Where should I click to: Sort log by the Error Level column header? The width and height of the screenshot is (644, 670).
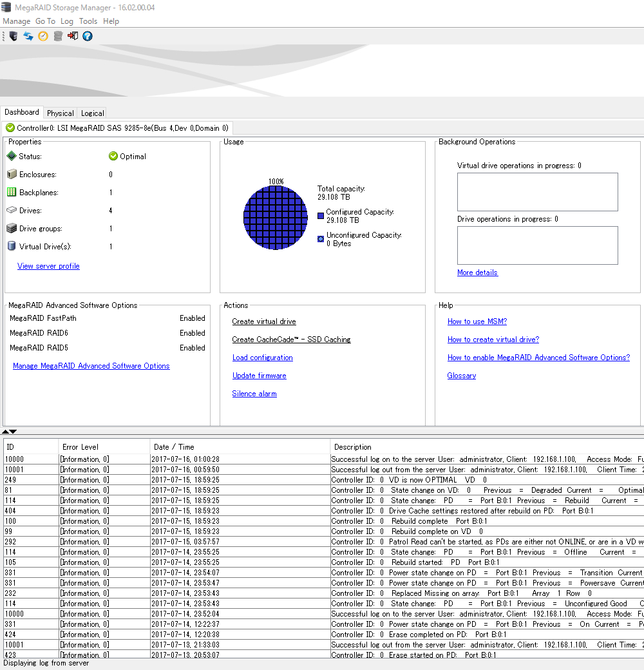(104, 446)
